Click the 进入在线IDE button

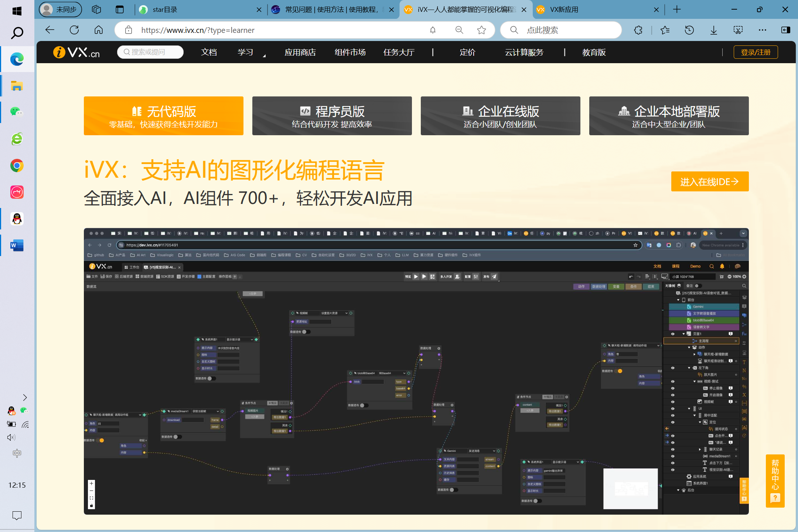[710, 181]
